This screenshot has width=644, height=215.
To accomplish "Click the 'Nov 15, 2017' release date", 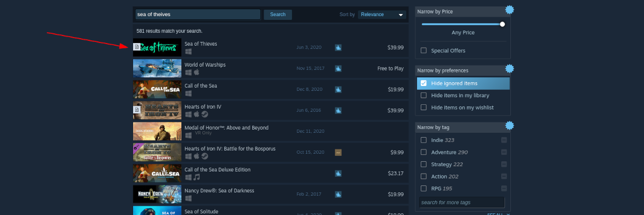I will 310,68.
